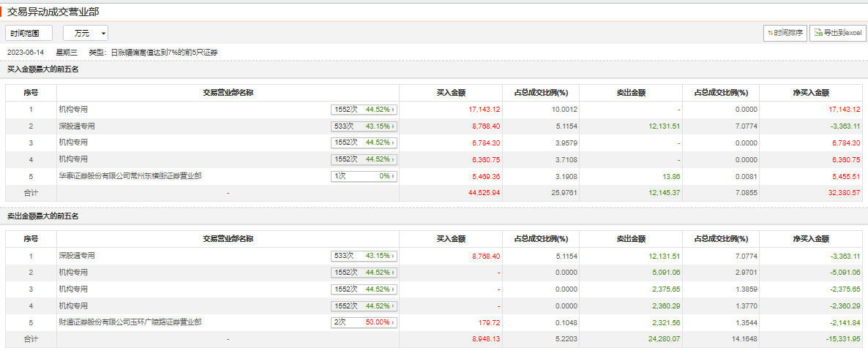
Task: Expand buy-table rank 4 机构专用 stats box
Action: point(364,159)
